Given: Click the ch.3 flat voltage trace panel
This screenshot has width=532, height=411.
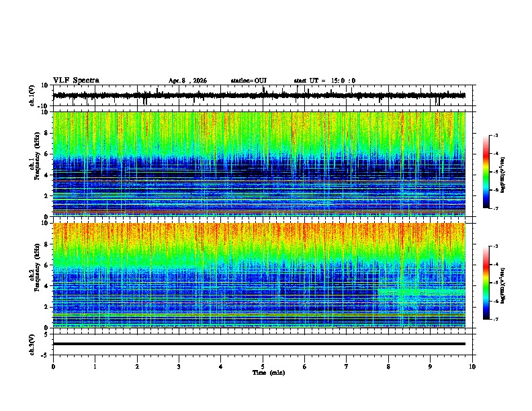Looking at the screenshot, I should [263, 345].
